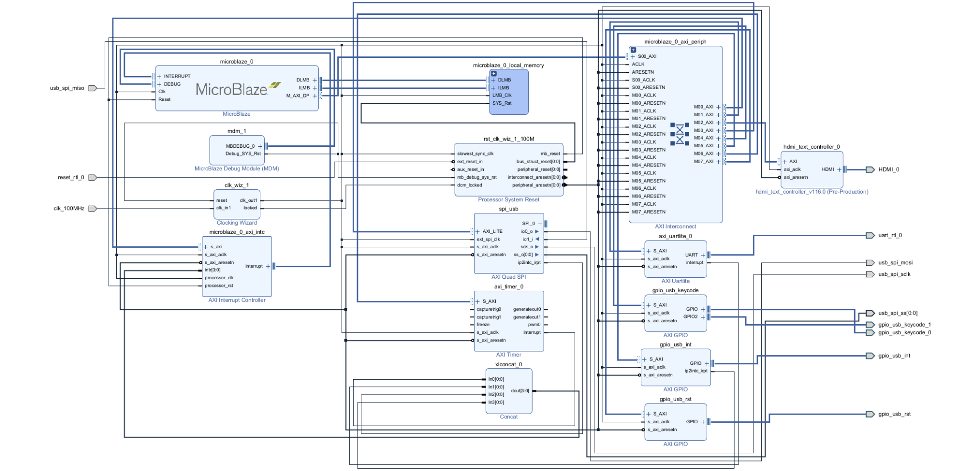Expand the HDMI interface on hdmi_text_controller_0
980x471 pixels.
click(x=839, y=170)
